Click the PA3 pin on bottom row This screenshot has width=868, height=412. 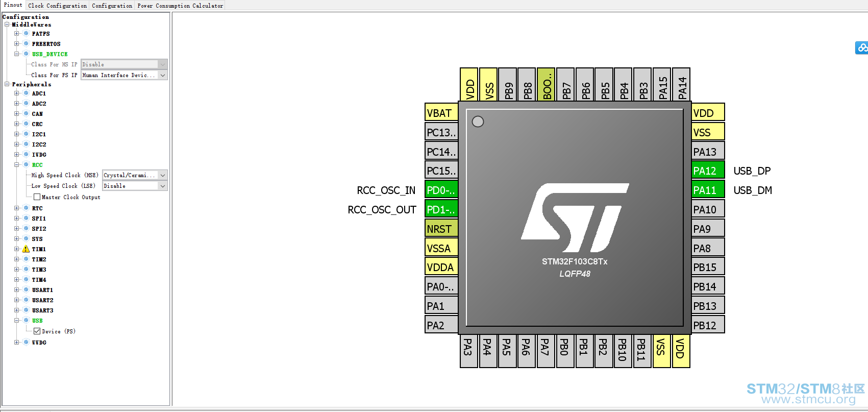tap(469, 351)
